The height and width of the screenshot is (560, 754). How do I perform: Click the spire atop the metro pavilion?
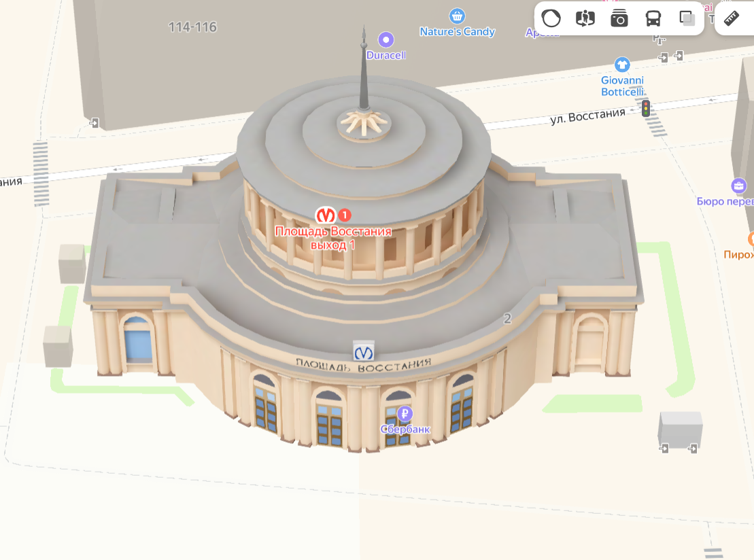tap(364, 67)
